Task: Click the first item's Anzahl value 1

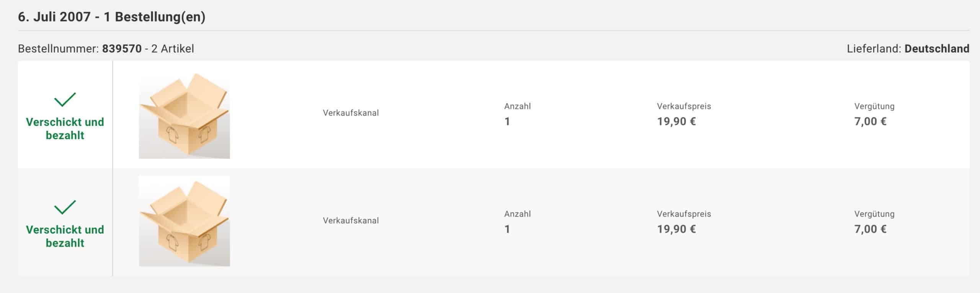Action: pyautogui.click(x=507, y=122)
